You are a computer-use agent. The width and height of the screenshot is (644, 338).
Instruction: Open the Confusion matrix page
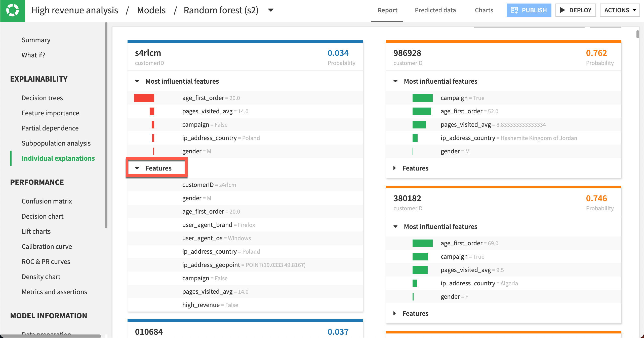[x=47, y=201]
